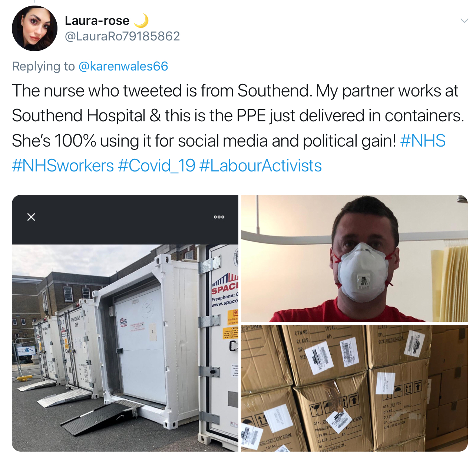
Task: Open the @LauraRo79185862 handle
Action: pos(122,36)
